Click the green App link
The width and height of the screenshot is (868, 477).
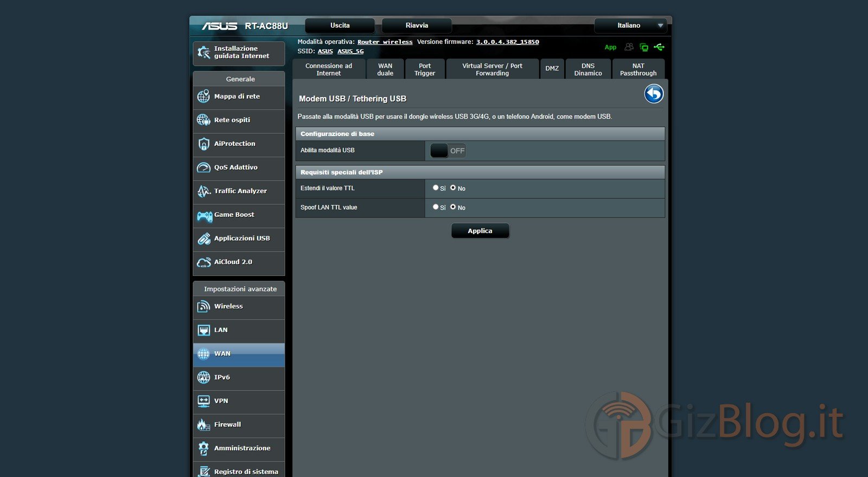(610, 47)
